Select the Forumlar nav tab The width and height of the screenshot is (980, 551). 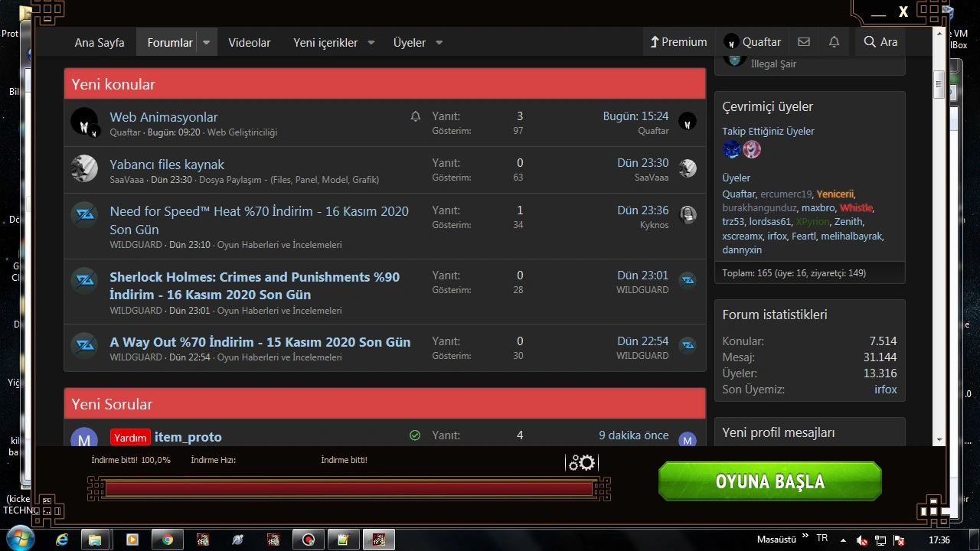pyautogui.click(x=170, y=42)
